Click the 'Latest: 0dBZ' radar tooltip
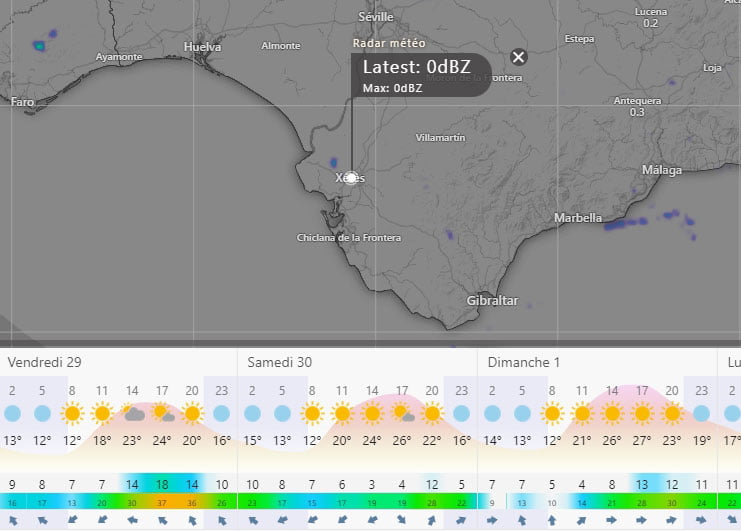The image size is (741, 531). [420, 74]
